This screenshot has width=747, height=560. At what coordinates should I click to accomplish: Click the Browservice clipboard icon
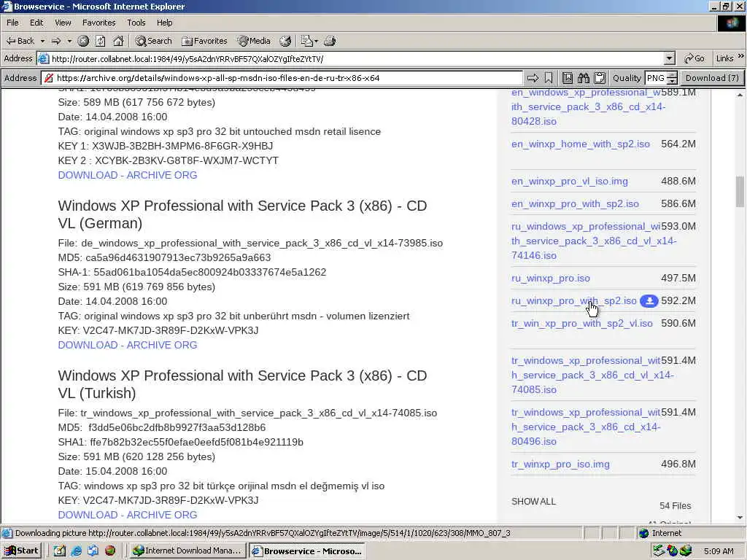(x=600, y=78)
